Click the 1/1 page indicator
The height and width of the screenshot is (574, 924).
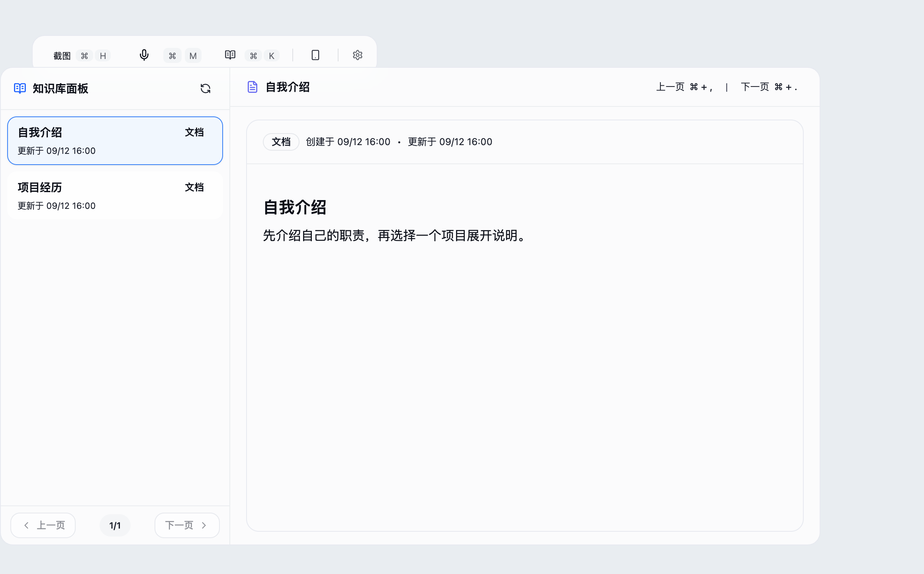coord(115,525)
